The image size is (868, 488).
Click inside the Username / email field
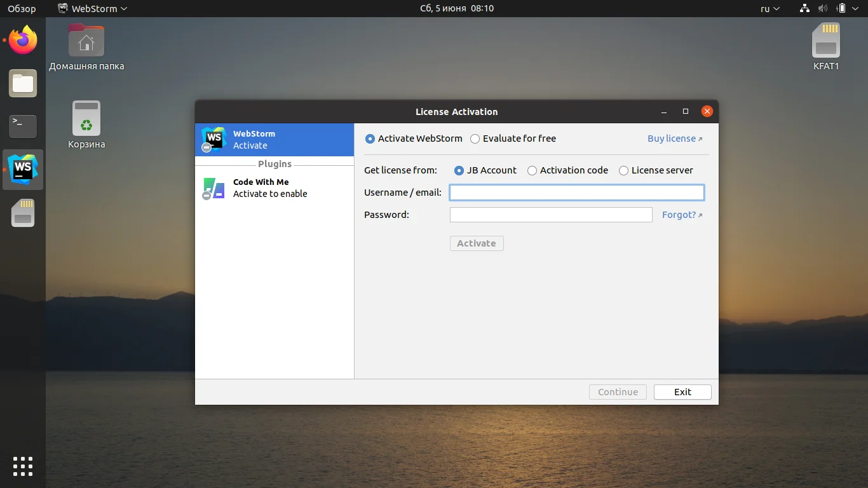tap(576, 192)
